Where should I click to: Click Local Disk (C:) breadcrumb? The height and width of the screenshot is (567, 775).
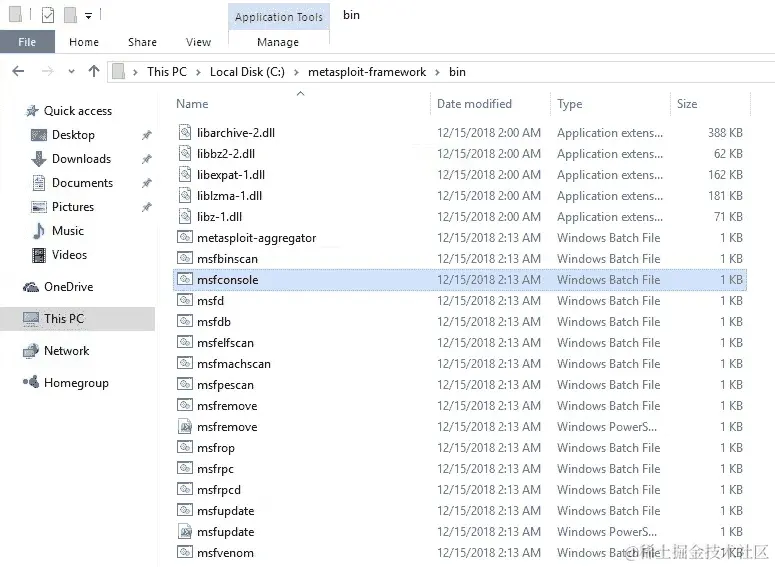(247, 72)
